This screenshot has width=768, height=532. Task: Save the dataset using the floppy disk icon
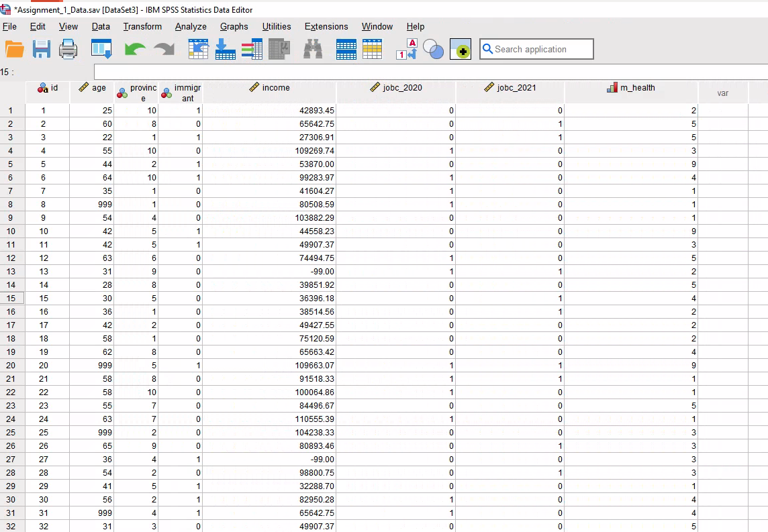pyautogui.click(x=41, y=48)
